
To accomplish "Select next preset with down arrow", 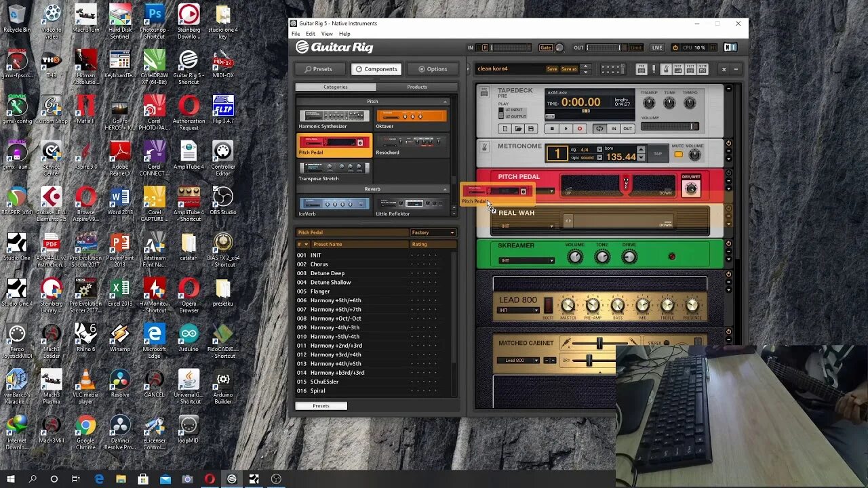I will point(586,72).
